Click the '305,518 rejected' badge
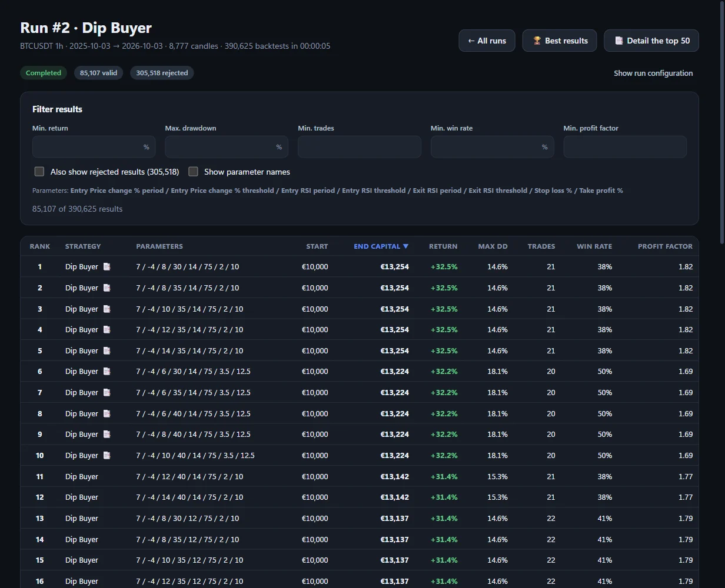725x588 pixels. [162, 73]
